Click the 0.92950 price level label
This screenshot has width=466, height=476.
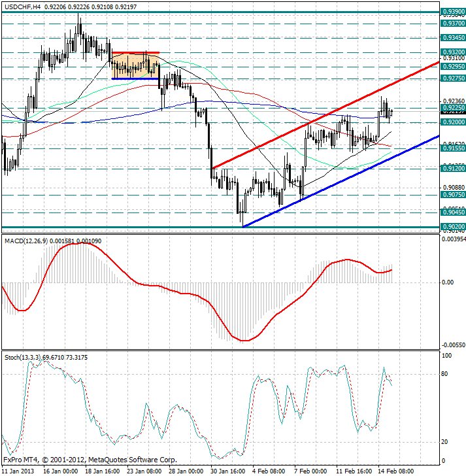click(x=453, y=67)
